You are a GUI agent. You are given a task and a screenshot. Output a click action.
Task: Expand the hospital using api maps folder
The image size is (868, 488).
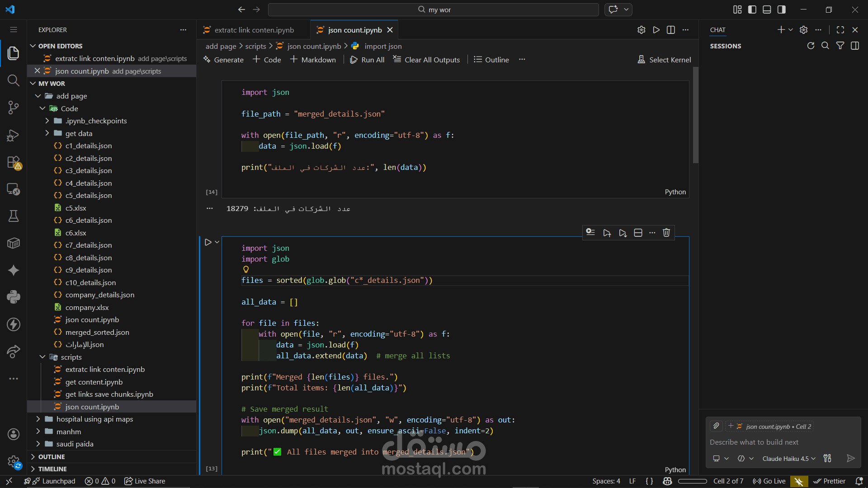coord(94,419)
